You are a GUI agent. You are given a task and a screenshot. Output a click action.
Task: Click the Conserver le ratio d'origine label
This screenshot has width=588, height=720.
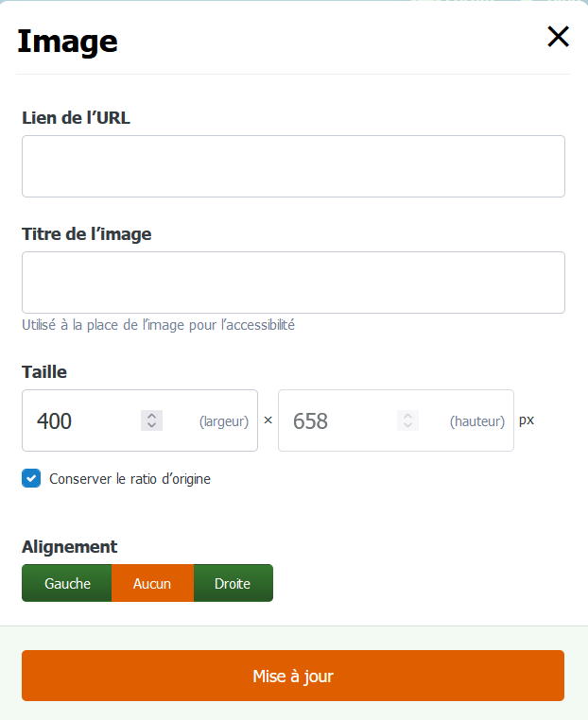coord(130,479)
